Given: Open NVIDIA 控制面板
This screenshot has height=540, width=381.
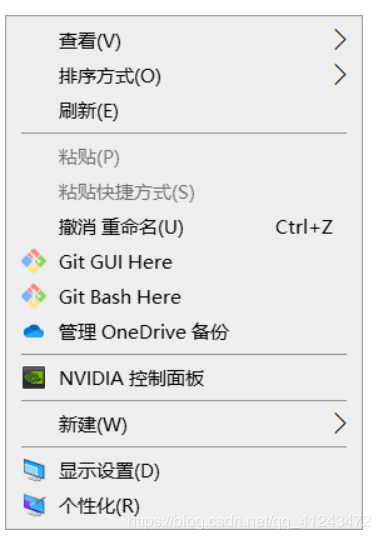Looking at the screenshot, I should (x=184, y=377).
